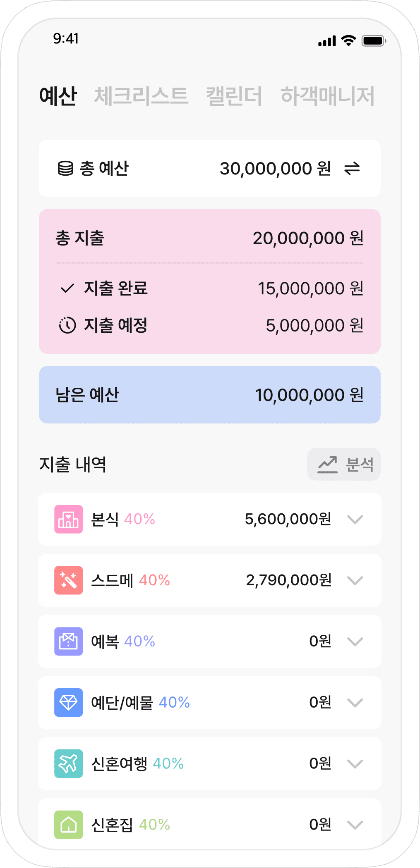
Task: Tap the blue 남은 예산 card
Action: pos(210,395)
